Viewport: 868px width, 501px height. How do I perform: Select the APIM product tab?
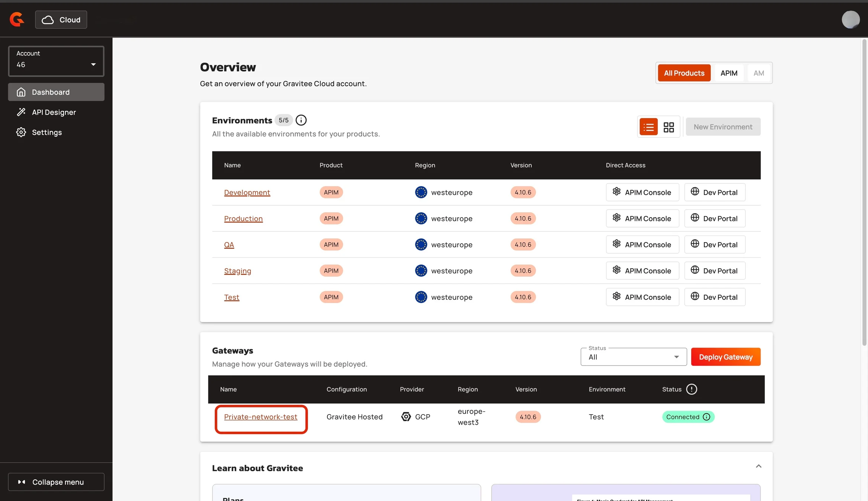729,73
